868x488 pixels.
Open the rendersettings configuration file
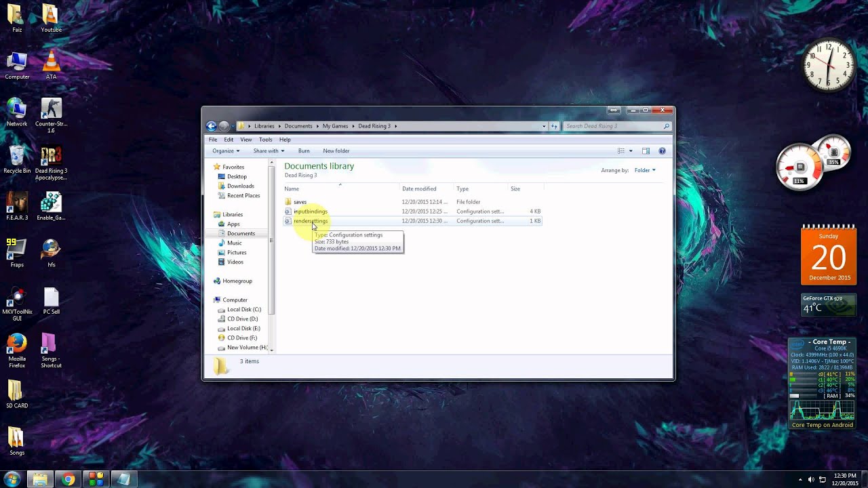[311, 221]
